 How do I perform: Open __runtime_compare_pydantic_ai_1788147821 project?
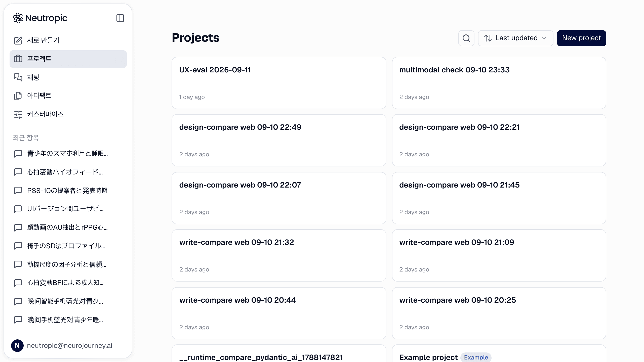coord(279,353)
